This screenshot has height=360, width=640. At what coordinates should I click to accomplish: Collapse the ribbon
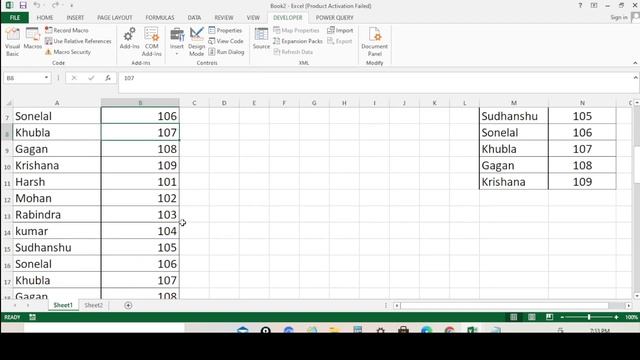(x=635, y=63)
